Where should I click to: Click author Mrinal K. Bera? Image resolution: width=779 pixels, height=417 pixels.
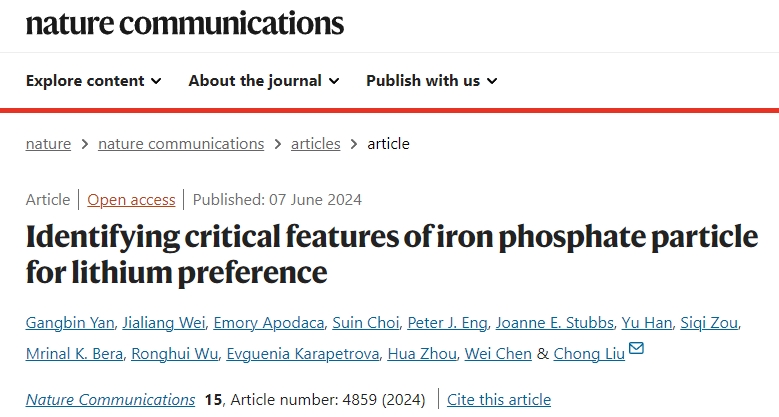(x=75, y=353)
